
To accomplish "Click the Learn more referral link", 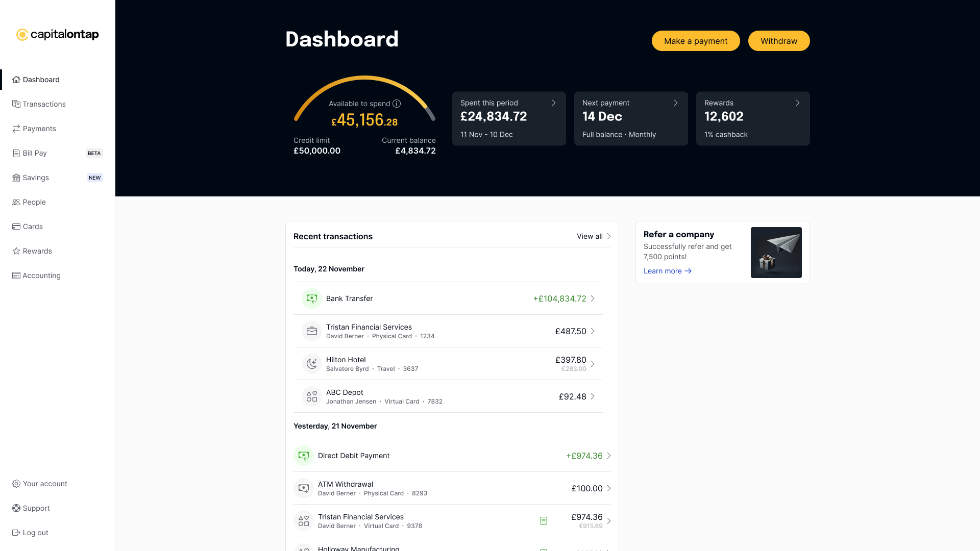I will pos(668,271).
